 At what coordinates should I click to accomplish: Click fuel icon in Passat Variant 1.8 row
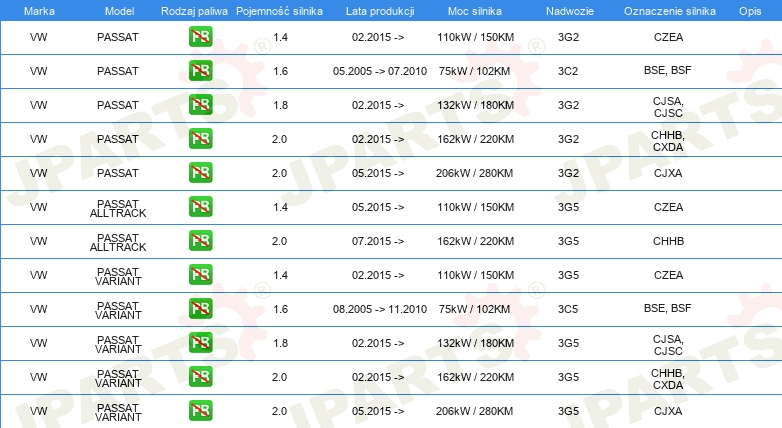click(x=200, y=342)
